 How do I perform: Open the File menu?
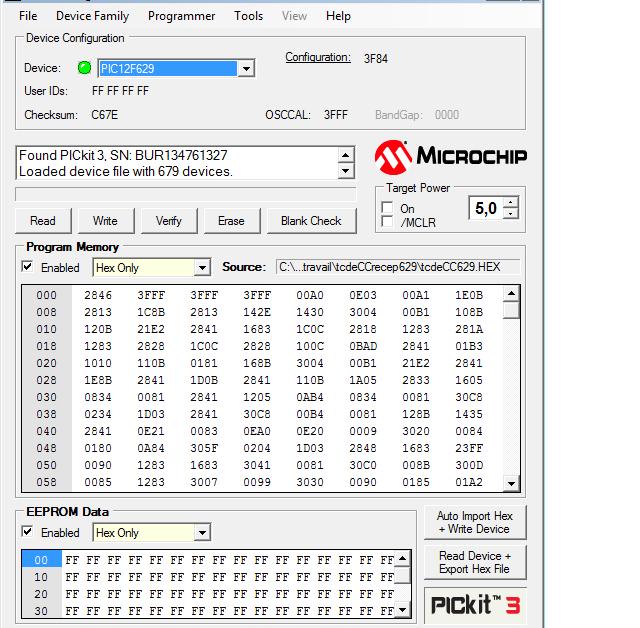(x=28, y=16)
